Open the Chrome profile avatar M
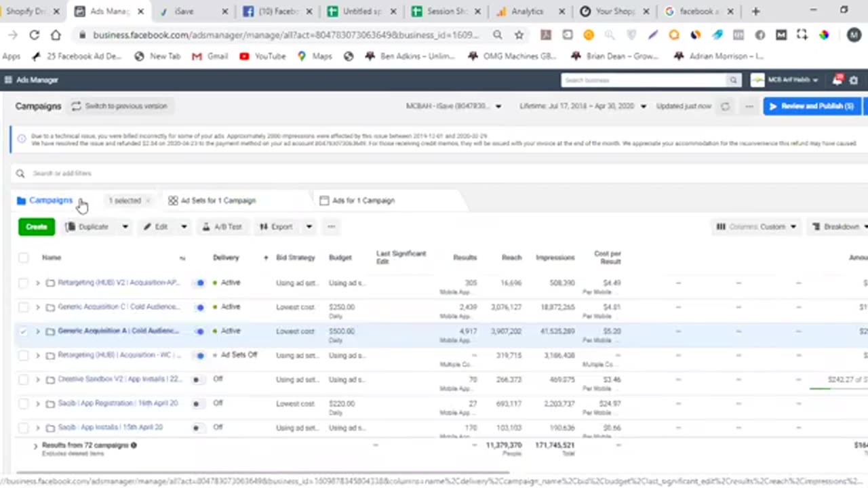Screen dimensions: 868x488 853,35
